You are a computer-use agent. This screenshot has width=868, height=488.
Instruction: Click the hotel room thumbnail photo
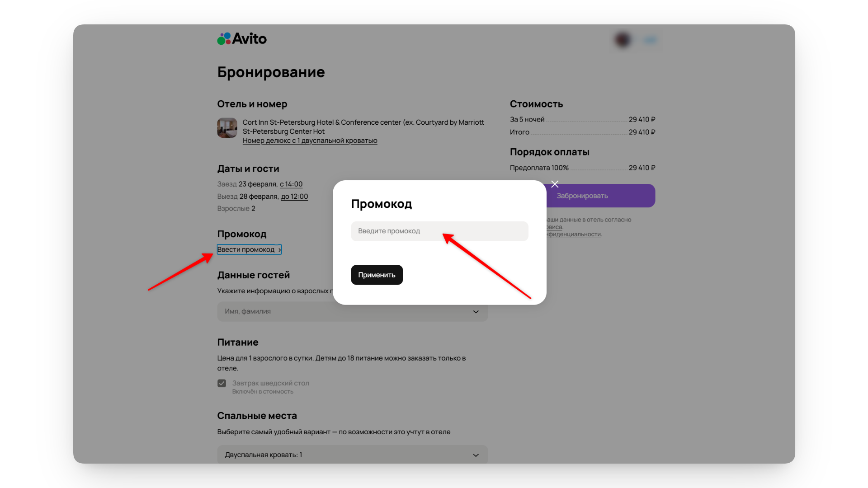(x=227, y=128)
